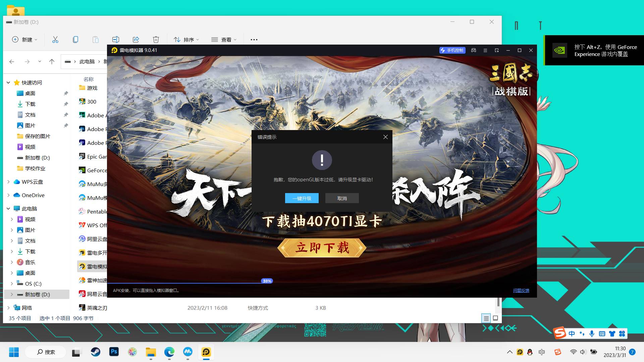This screenshot has height=362, width=644.
Task: Expand the WPS云盘 tree node
Action: 8,182
